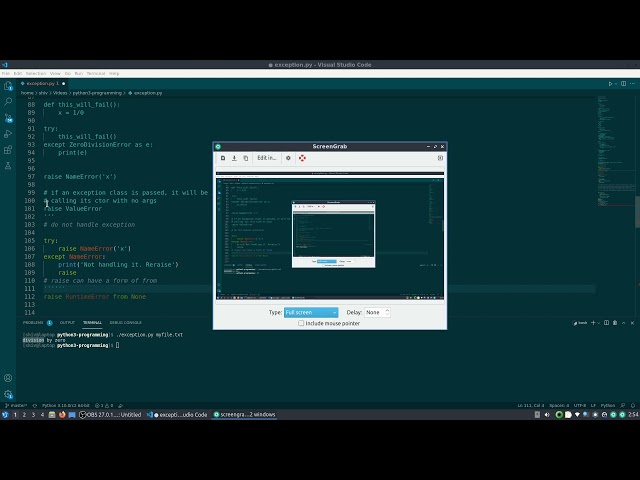
Task: Click the UTF-8 encoding in the status bar
Action: (x=580, y=406)
